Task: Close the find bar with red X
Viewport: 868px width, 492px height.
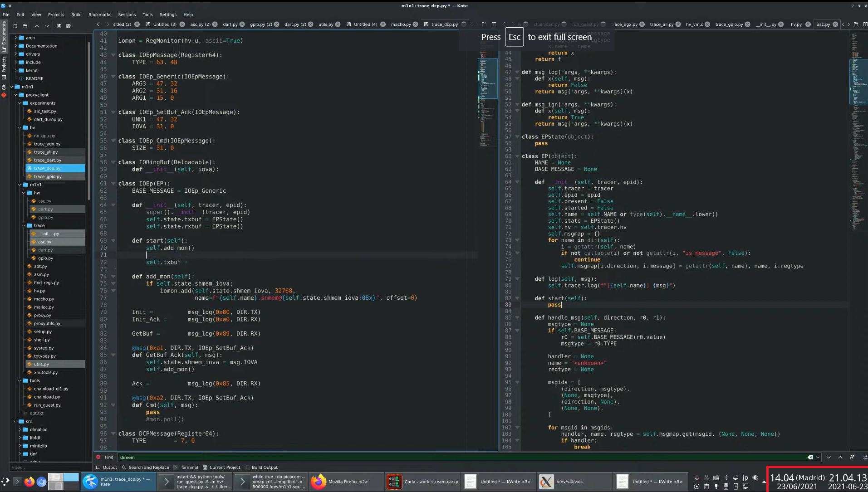Action: [x=98, y=457]
